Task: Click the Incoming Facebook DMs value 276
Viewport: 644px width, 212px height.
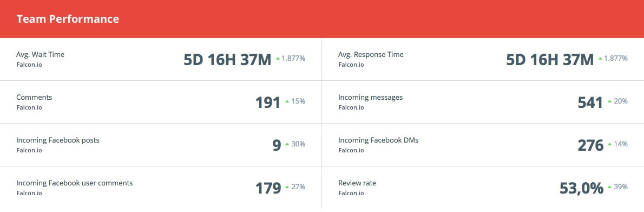Action: click(590, 145)
